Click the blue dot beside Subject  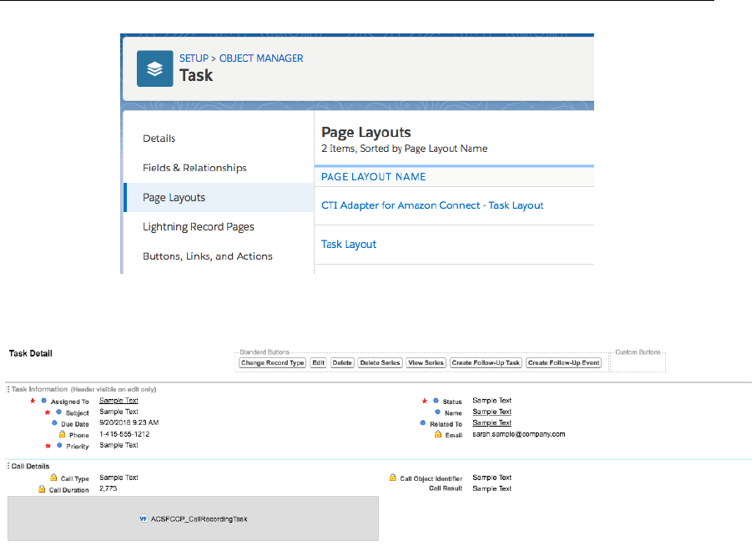[58, 412]
